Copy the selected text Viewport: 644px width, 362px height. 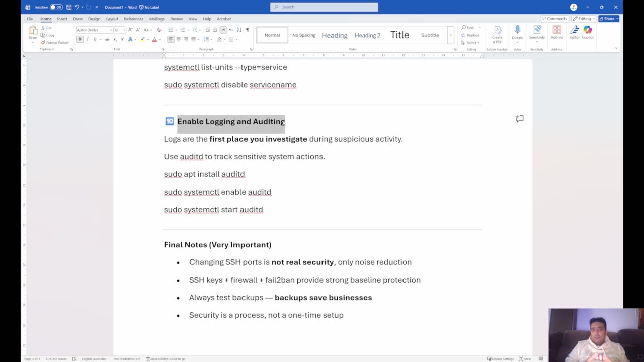coord(47,35)
